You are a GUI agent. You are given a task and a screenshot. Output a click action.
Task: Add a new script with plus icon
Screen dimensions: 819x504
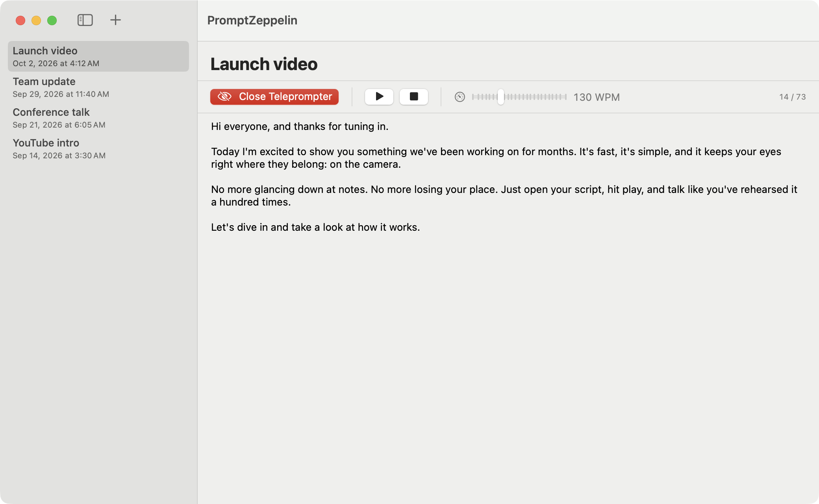(x=115, y=20)
